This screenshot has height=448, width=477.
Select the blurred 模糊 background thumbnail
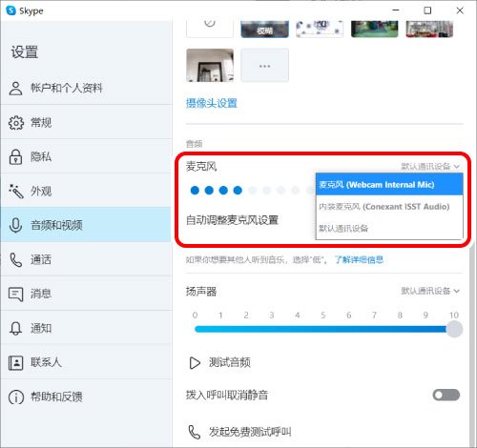tap(264, 30)
